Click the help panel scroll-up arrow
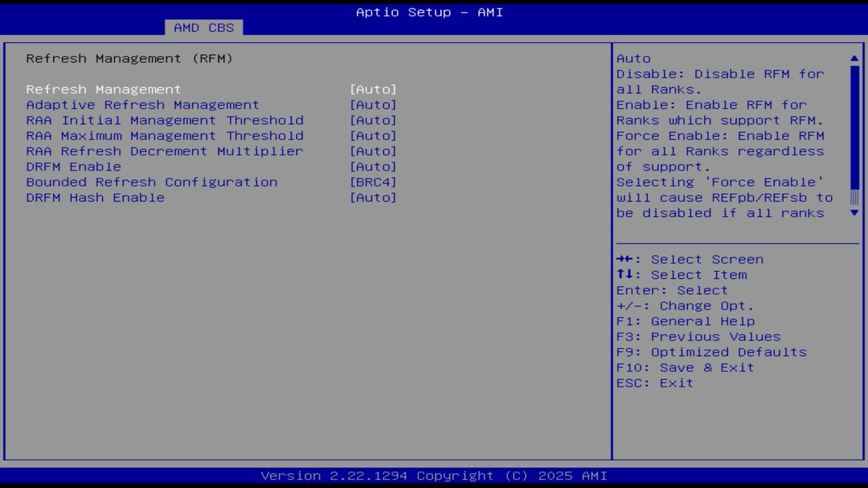 click(853, 58)
